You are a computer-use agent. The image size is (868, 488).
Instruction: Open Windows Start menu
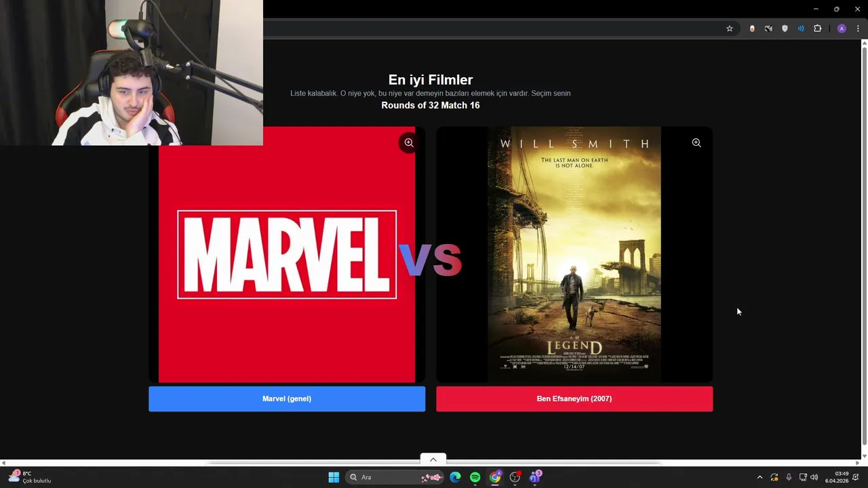click(x=334, y=477)
